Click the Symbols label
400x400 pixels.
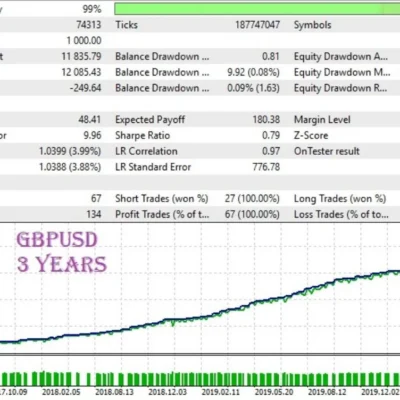click(x=312, y=25)
